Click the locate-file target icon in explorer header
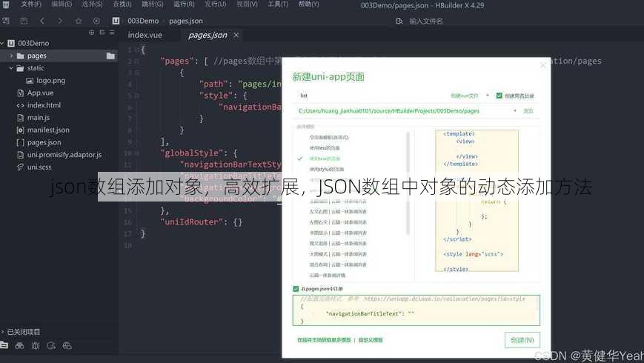Viewport: 644px width, 363px height. (92, 33)
